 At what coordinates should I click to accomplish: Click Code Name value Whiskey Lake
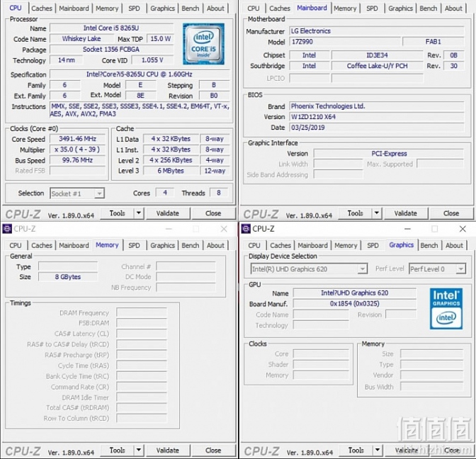coord(81,39)
